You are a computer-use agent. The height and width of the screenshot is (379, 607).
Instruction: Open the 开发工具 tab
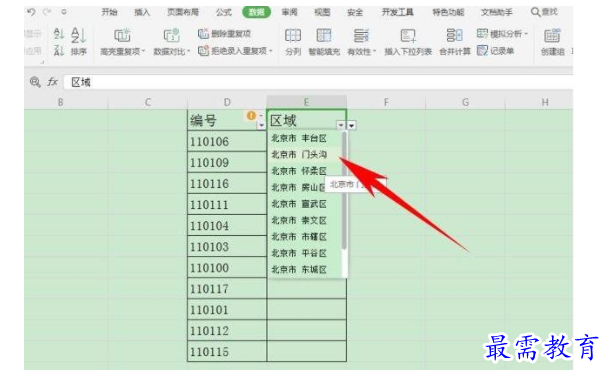[398, 12]
